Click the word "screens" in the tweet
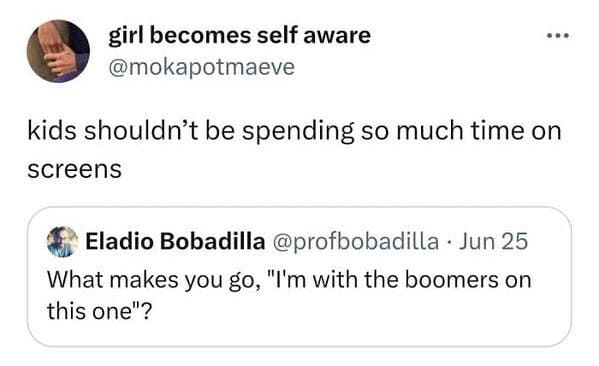The width and height of the screenshot is (599, 366). click(74, 169)
